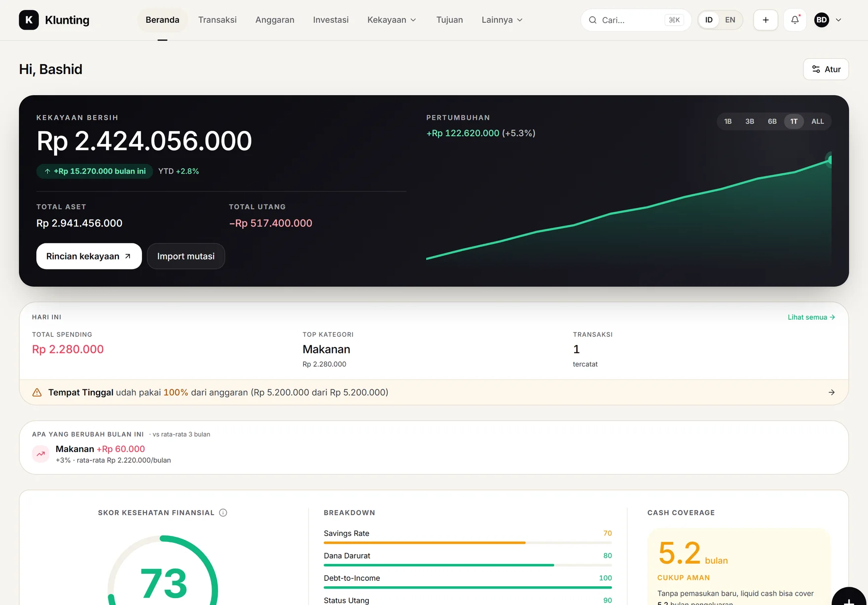Click the Savings Rate score 70
868x605 pixels.
(607, 533)
